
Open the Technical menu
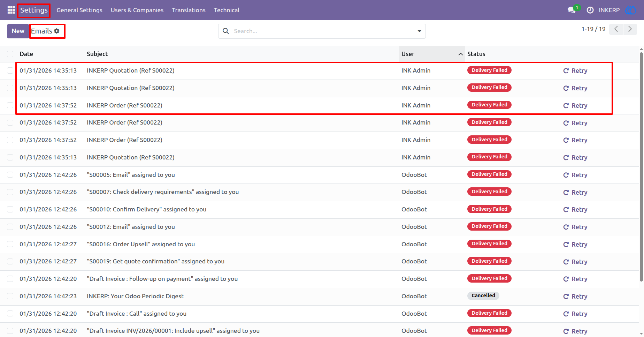click(x=227, y=10)
